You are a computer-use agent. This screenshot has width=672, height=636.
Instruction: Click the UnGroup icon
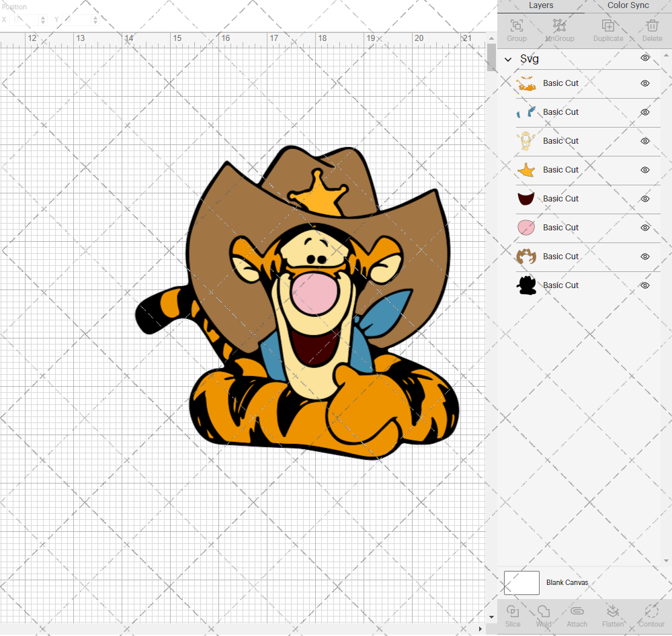click(559, 26)
